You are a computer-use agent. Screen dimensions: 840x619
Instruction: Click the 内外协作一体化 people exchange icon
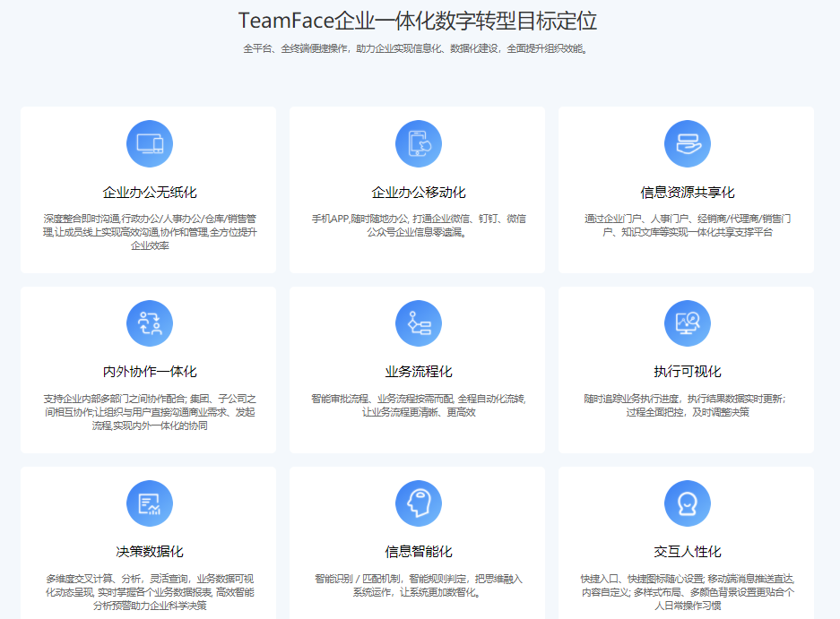pos(150,323)
